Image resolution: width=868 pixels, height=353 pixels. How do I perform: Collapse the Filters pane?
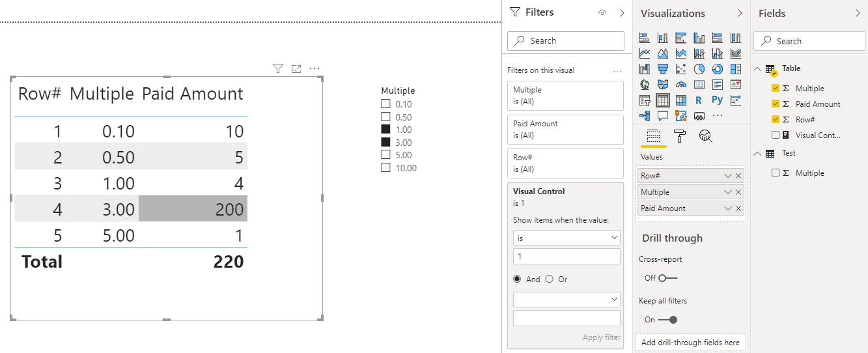(x=622, y=12)
